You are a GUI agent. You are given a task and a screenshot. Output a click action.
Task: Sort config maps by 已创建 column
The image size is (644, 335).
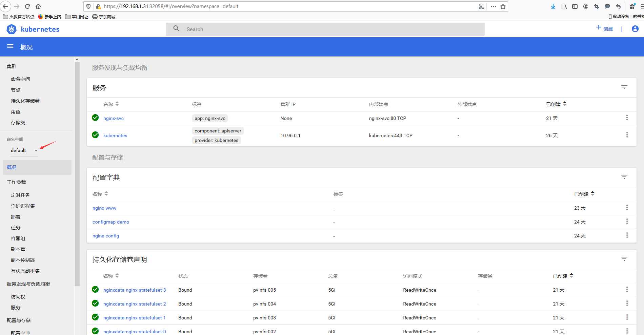pyautogui.click(x=584, y=194)
